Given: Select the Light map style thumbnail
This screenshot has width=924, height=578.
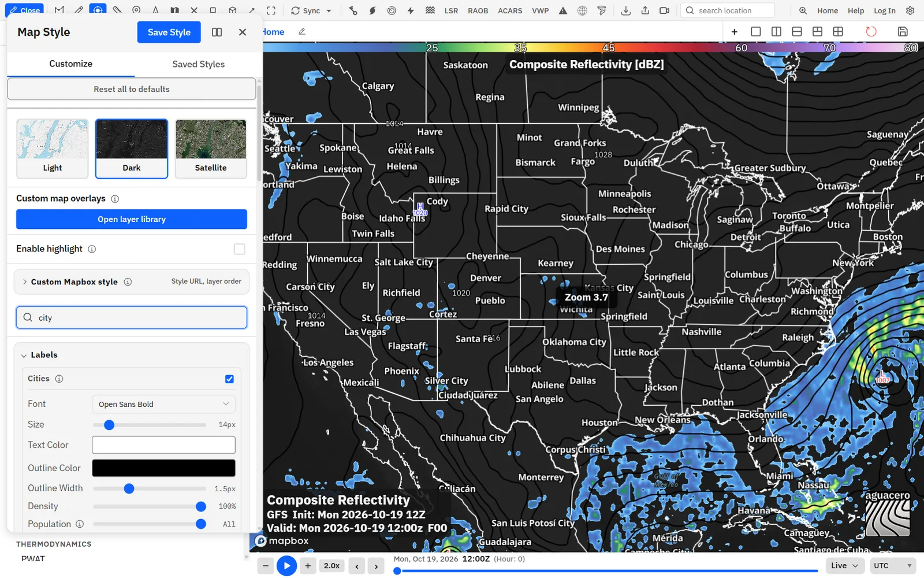Looking at the screenshot, I should tap(53, 149).
